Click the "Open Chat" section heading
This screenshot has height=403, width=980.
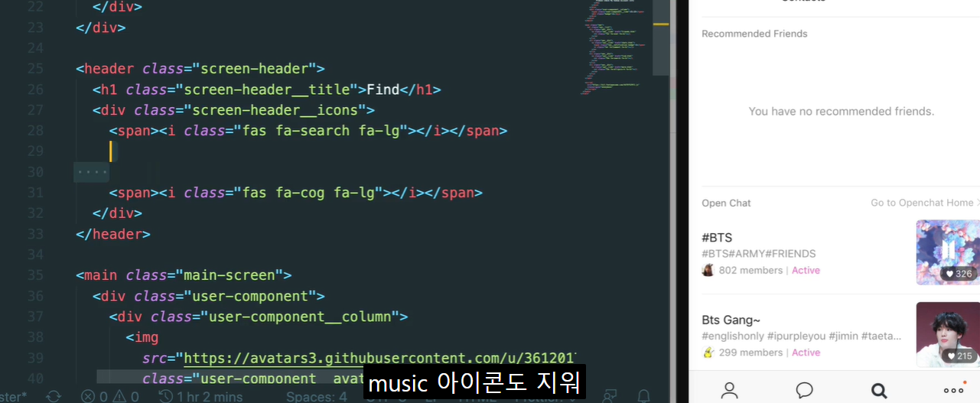[726, 203]
